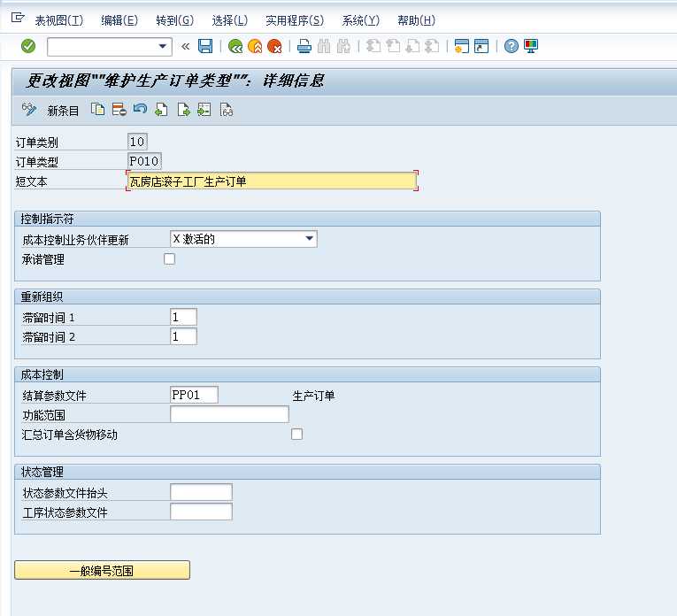Go to First Page icon
This screenshot has height=616, width=677.
tap(373, 46)
